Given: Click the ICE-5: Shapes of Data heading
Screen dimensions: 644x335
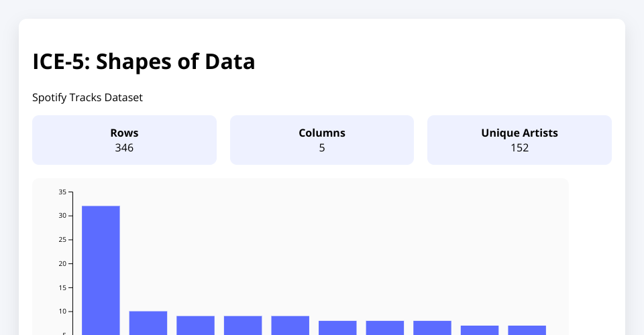Looking at the screenshot, I should pyautogui.click(x=144, y=62).
